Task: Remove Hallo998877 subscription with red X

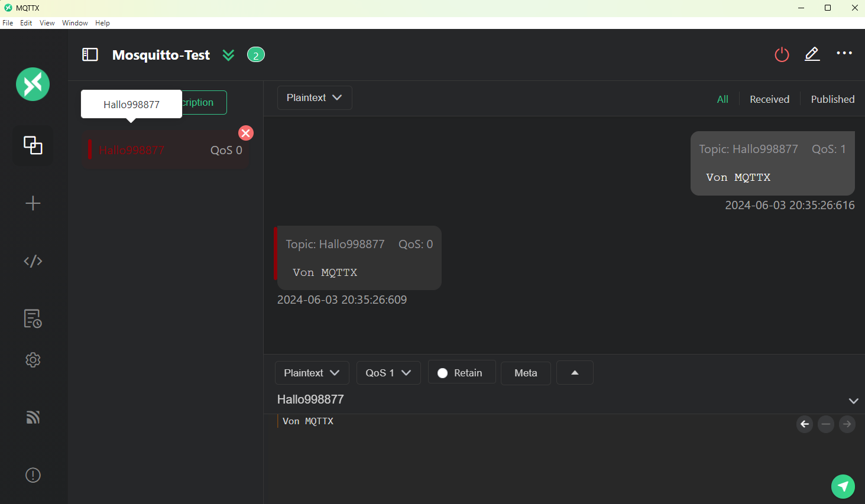Action: pos(246,133)
